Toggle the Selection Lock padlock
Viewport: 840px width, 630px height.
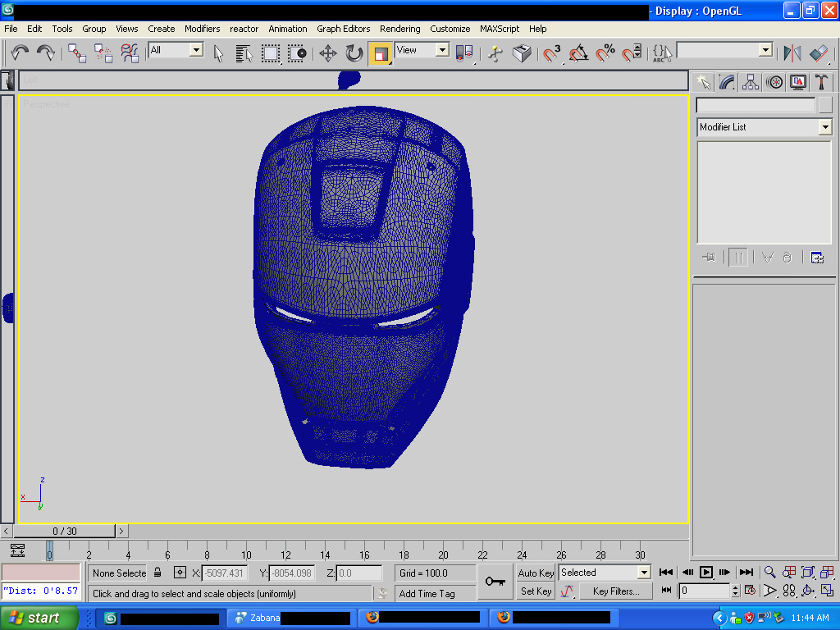[x=157, y=573]
